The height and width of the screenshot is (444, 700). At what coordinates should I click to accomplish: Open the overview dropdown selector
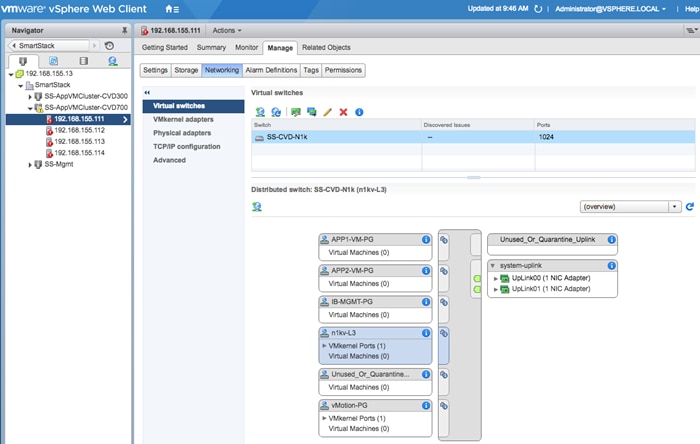[630, 207]
